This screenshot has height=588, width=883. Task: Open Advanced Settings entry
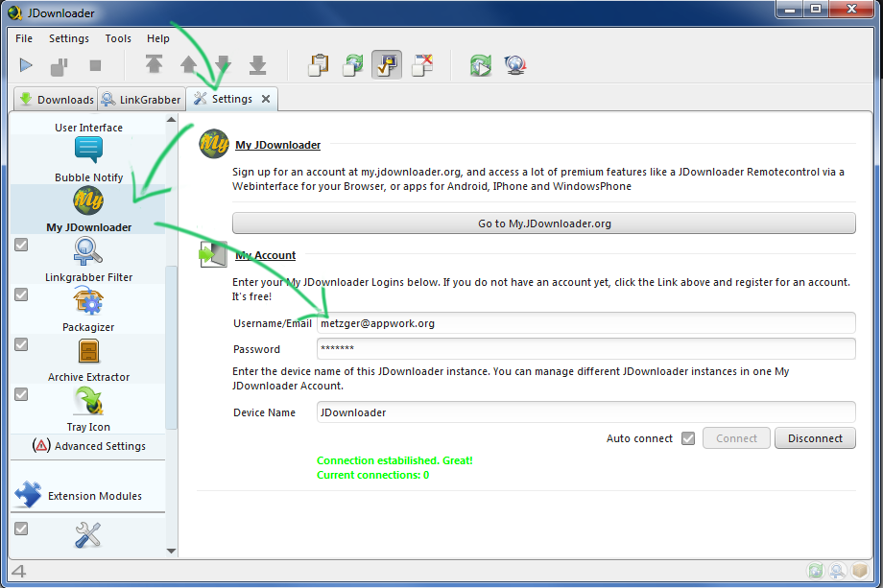88,446
